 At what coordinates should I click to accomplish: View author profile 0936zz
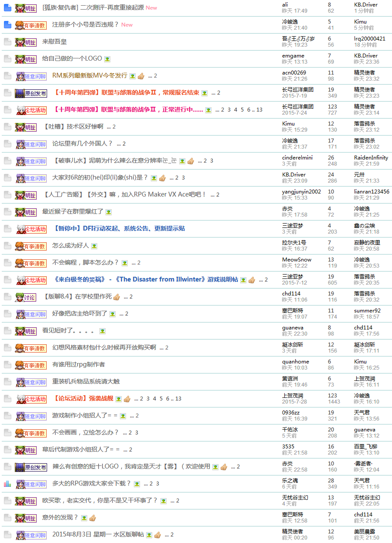coord(291,413)
